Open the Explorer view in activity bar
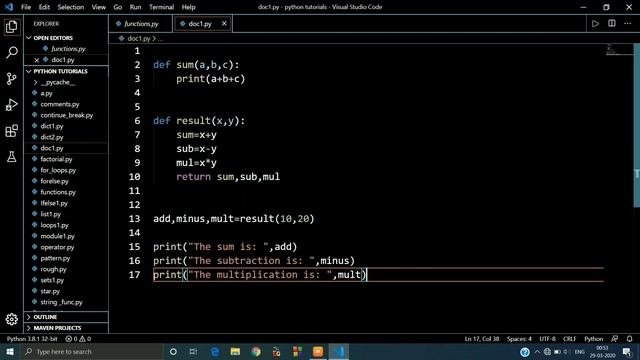Screen dimensions: 640x360 click(11, 27)
